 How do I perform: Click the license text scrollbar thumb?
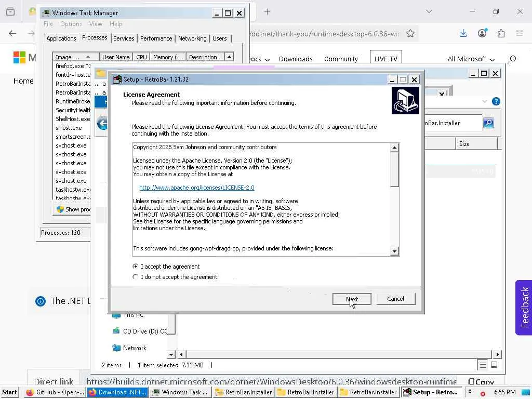(394, 170)
